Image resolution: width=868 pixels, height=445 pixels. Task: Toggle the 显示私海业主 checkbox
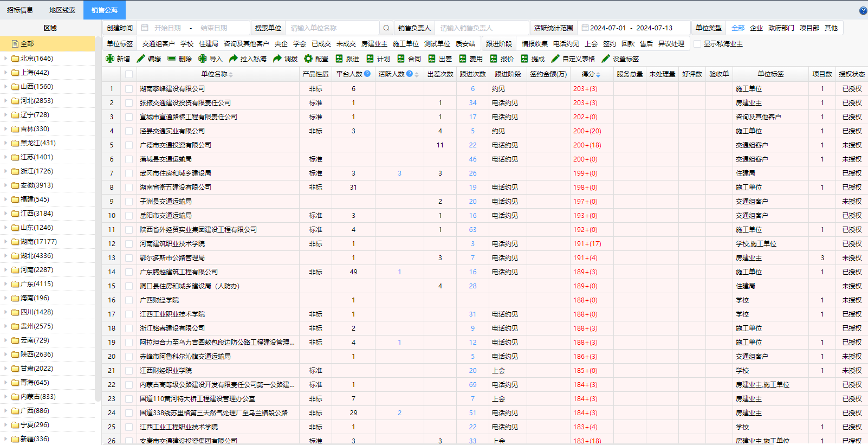[x=697, y=43]
